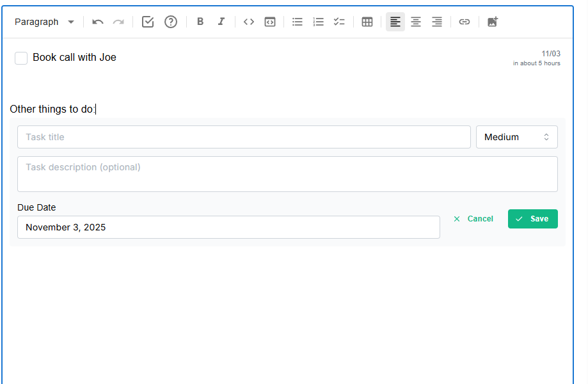Click the 'Other things to do:' line

pos(52,109)
